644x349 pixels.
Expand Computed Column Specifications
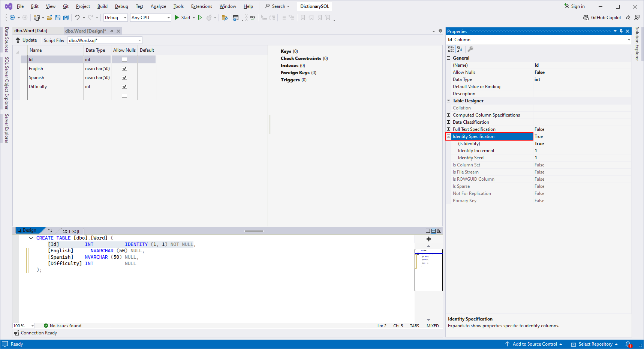449,115
